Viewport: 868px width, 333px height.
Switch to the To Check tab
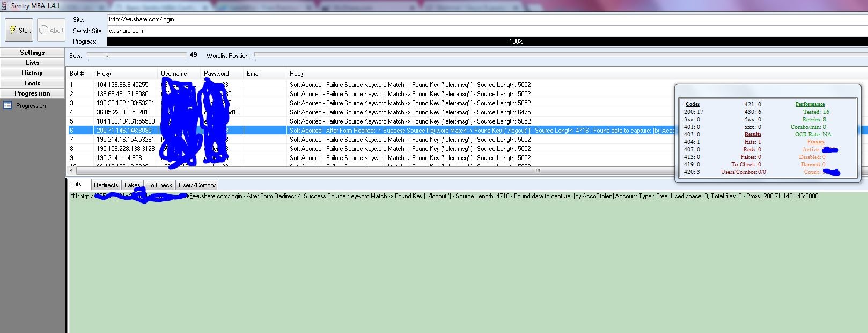tap(160, 185)
